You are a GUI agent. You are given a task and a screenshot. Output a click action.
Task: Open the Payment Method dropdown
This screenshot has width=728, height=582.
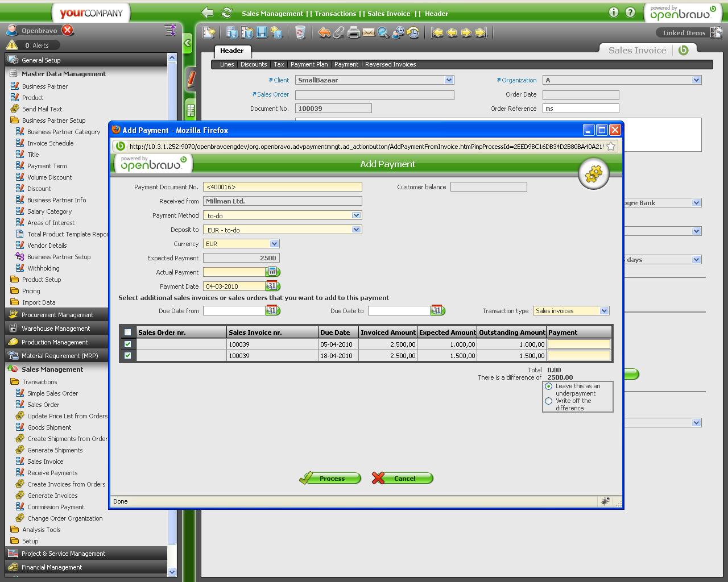(356, 215)
